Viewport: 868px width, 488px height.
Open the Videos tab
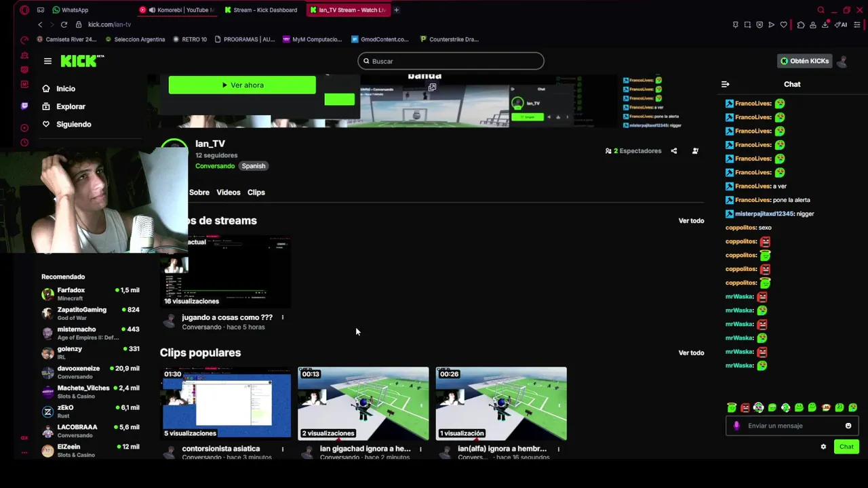tap(229, 192)
